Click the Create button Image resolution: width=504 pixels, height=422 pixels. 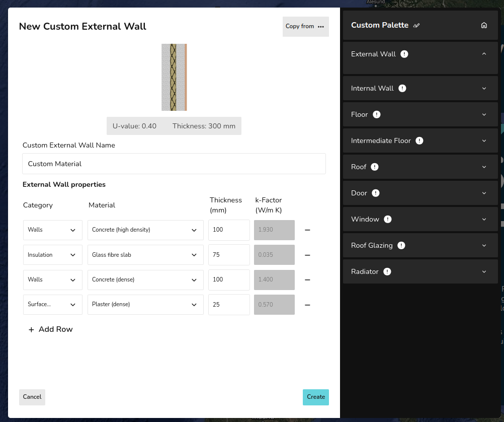coord(315,397)
